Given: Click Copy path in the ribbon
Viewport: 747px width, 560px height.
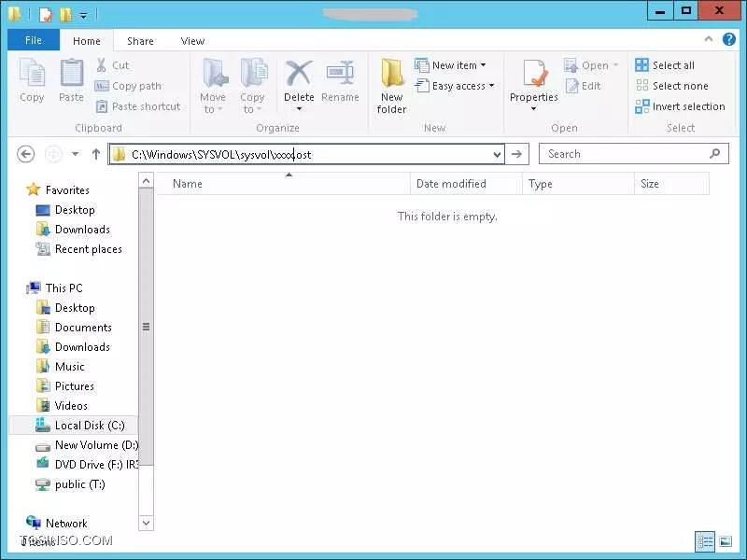Looking at the screenshot, I should (128, 86).
